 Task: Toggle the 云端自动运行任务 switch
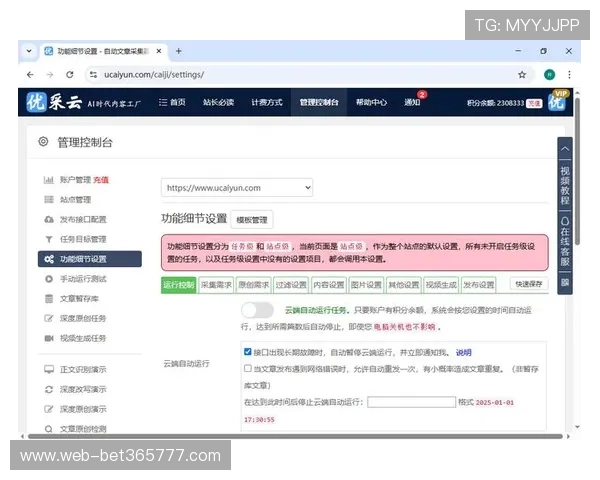pyautogui.click(x=258, y=310)
